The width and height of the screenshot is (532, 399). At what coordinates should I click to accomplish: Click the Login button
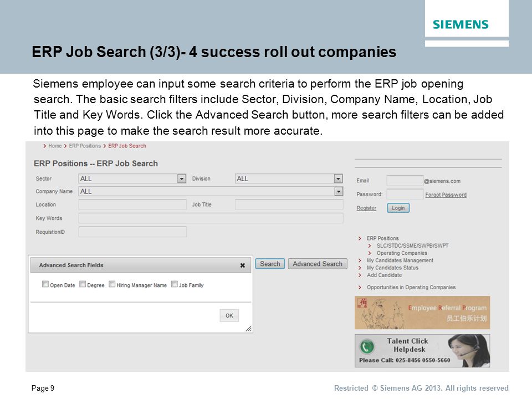pos(398,208)
